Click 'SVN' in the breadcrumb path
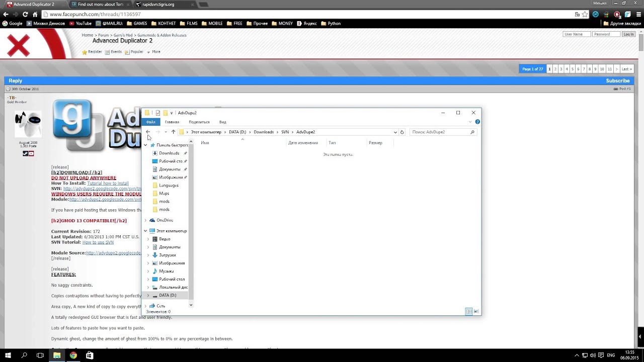644x362 pixels. [x=285, y=132]
